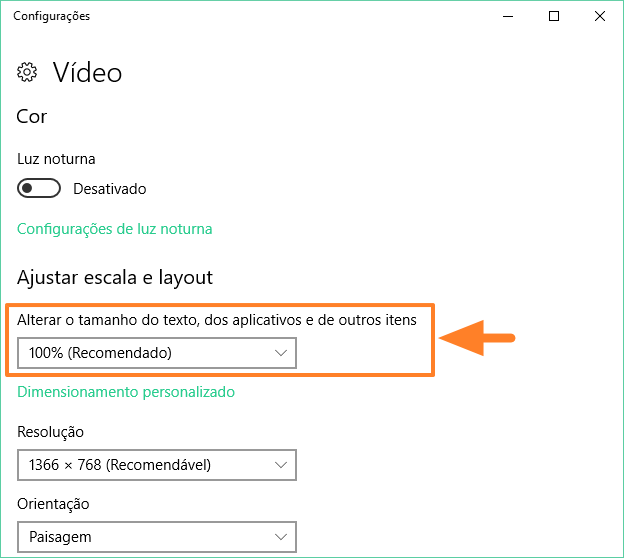Select the Cor section heading
624x558 pixels.
pyautogui.click(x=32, y=117)
